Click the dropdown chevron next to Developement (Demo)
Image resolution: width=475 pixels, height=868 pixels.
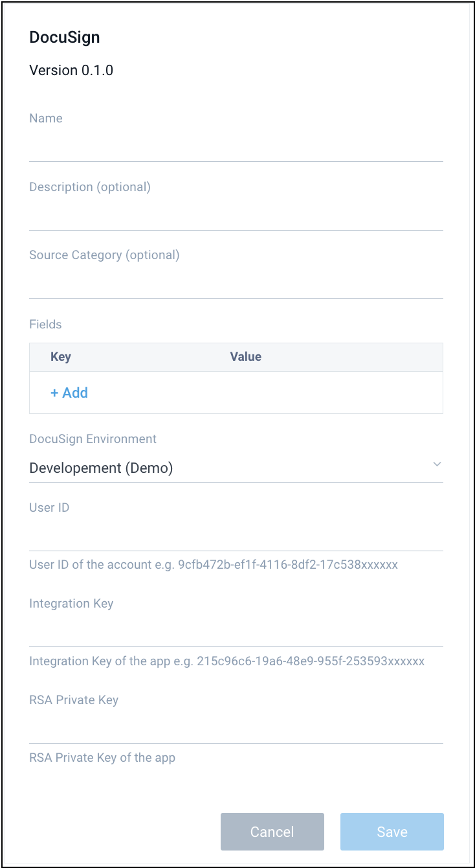(437, 464)
